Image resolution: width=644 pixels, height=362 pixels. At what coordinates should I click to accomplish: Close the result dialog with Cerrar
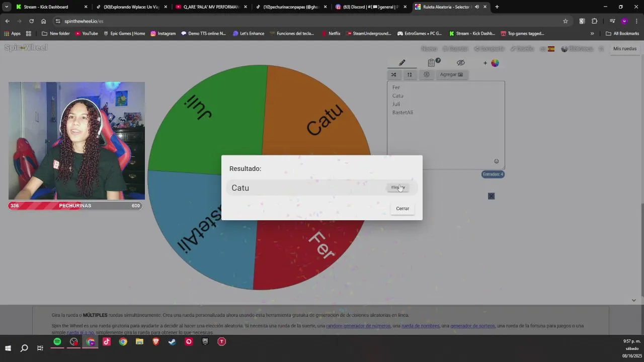tap(403, 209)
